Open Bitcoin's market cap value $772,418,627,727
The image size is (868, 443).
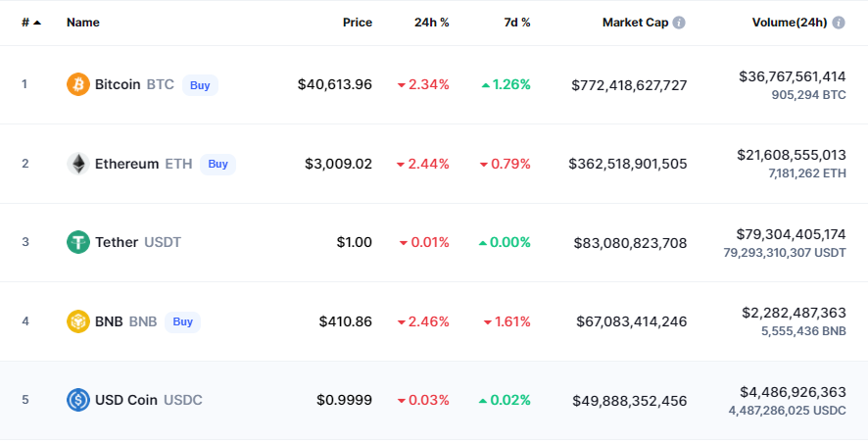click(629, 84)
